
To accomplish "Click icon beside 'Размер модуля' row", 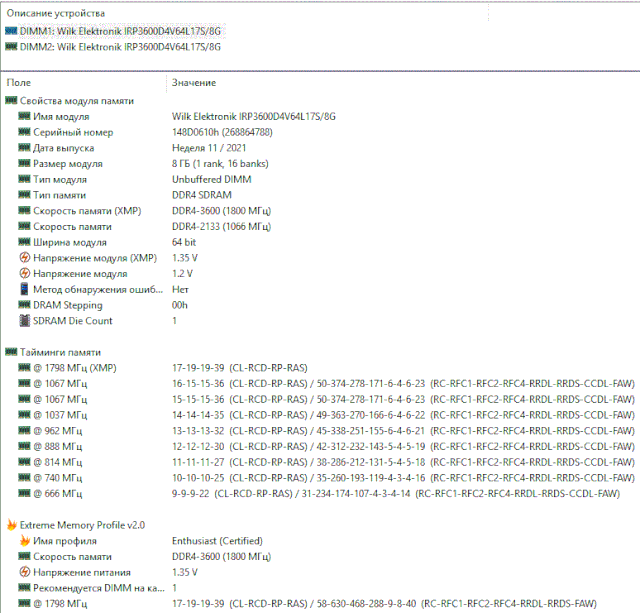I will click(24, 163).
